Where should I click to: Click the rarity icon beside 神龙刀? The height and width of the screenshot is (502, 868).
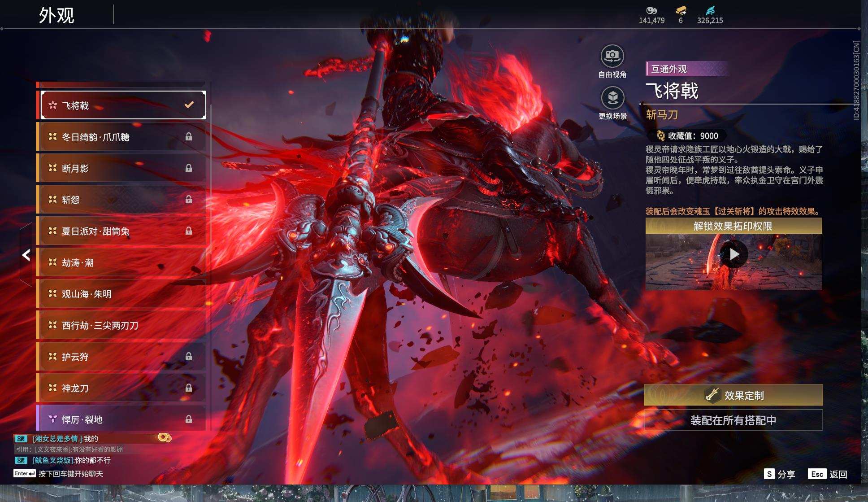(52, 388)
